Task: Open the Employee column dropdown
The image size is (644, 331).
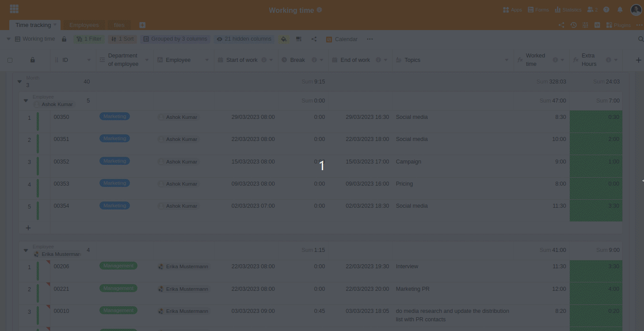Action: [207, 60]
